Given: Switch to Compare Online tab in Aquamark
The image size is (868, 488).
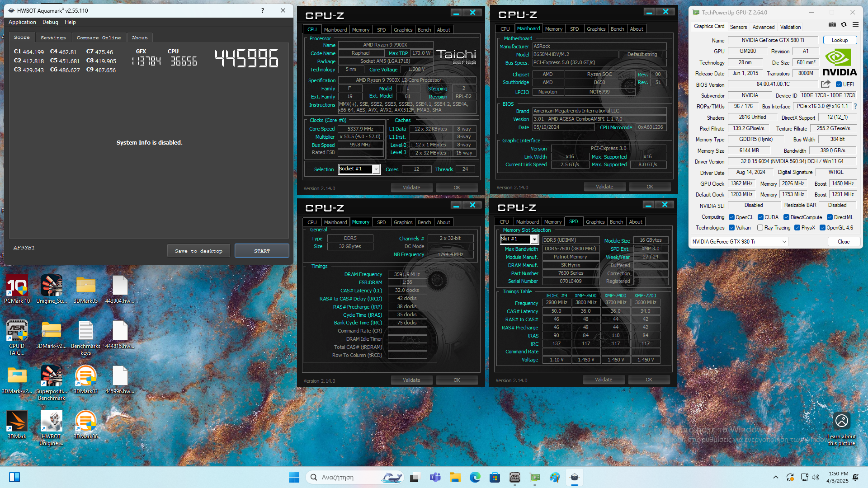Looking at the screenshot, I should click(x=99, y=38).
